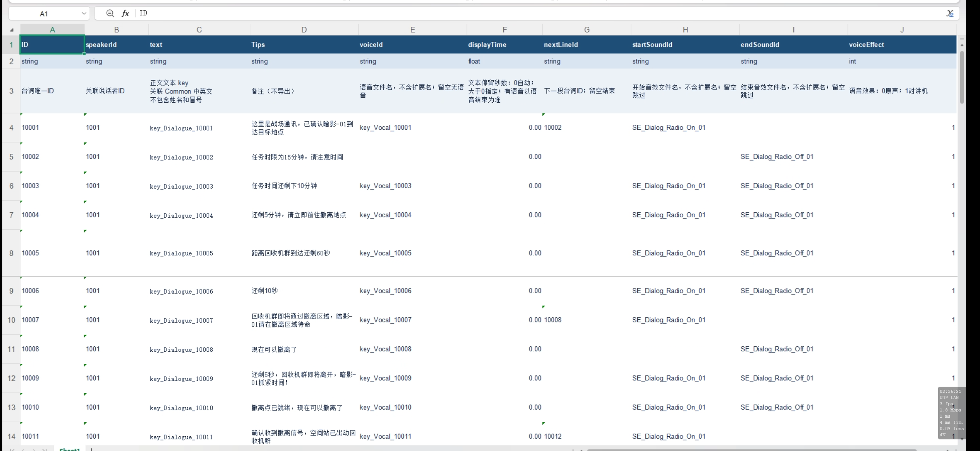Select column C header
Image resolution: width=980 pixels, height=451 pixels.
click(199, 30)
